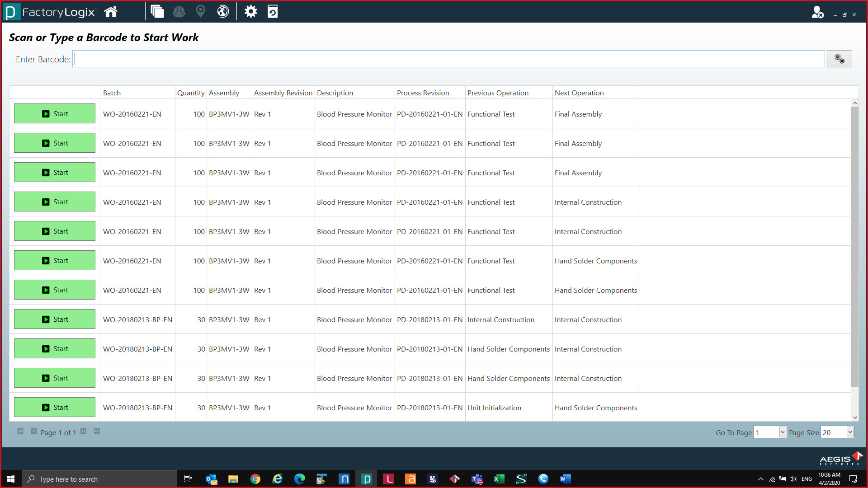Go to last page pager arrow
868x488 pixels.
point(97,432)
